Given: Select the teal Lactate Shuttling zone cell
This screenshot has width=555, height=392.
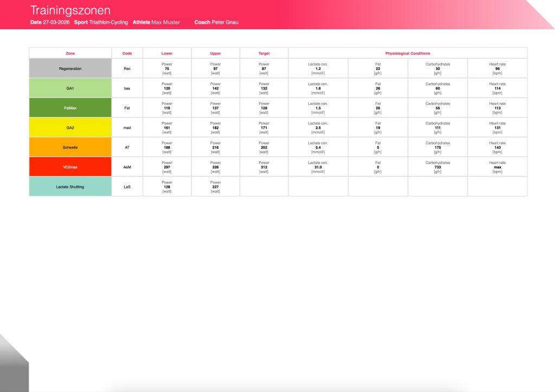Looking at the screenshot, I should coord(70,187).
